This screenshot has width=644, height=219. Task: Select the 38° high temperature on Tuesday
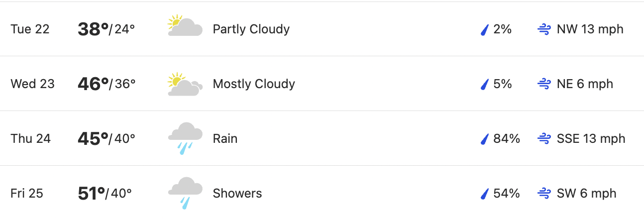point(93,29)
